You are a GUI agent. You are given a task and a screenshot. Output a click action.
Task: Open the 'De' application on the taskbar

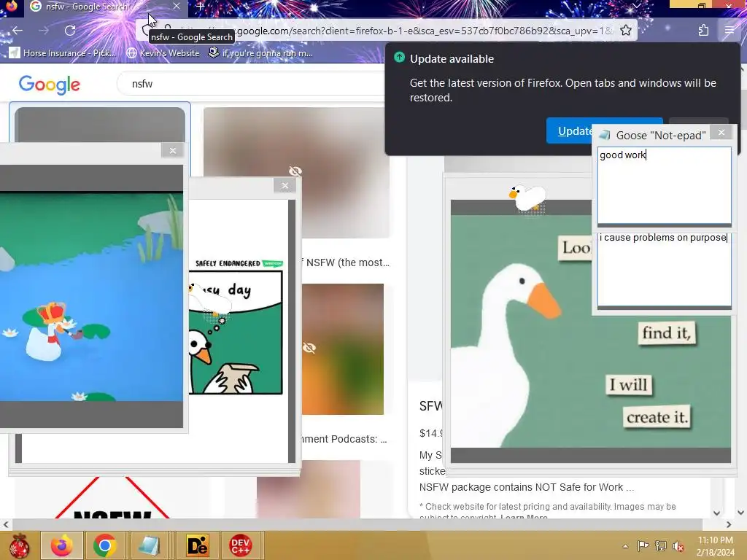pos(198,545)
